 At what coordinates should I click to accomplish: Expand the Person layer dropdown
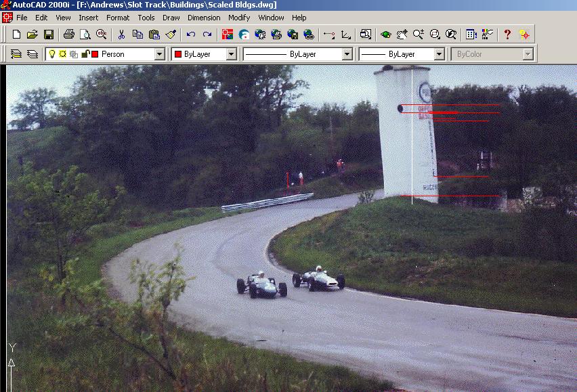tap(160, 54)
